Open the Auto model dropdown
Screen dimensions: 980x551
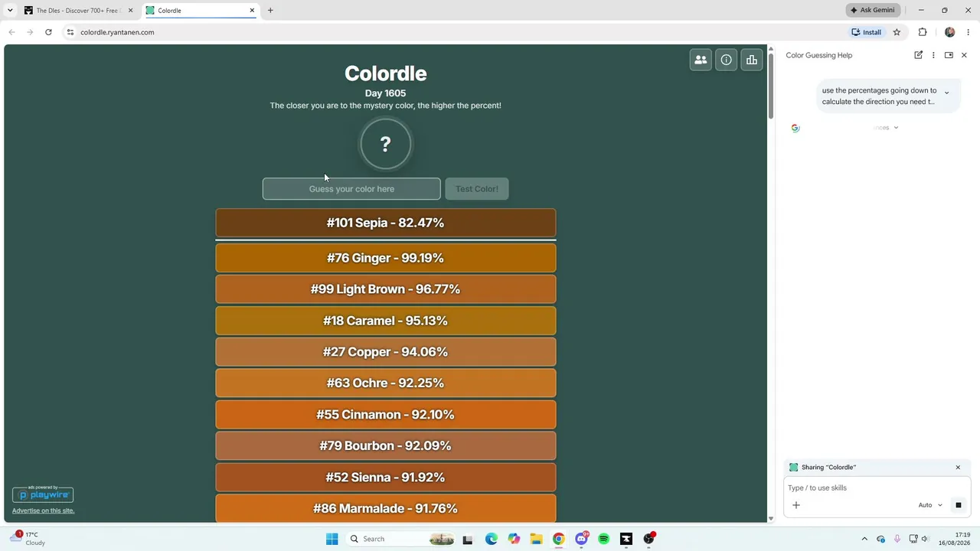[930, 505]
